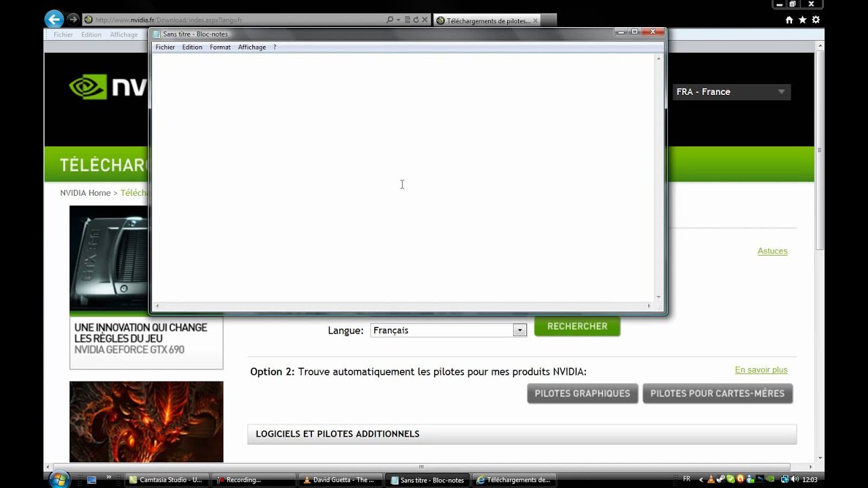Viewport: 868px width, 488px height.
Task: Expand hidden quick launch icons chevron
Action: (108, 478)
